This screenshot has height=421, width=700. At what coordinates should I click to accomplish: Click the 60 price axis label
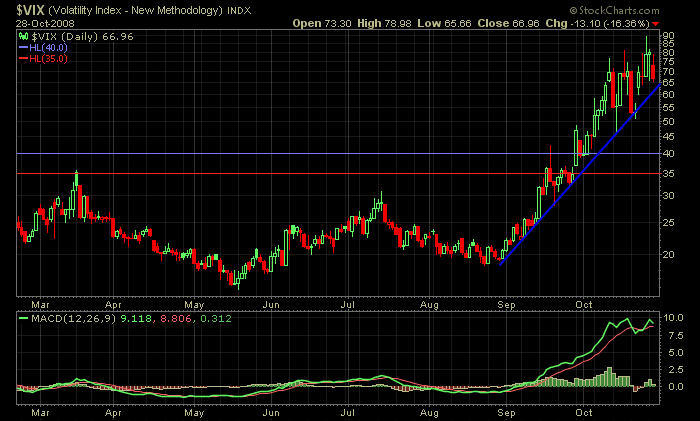[668, 95]
